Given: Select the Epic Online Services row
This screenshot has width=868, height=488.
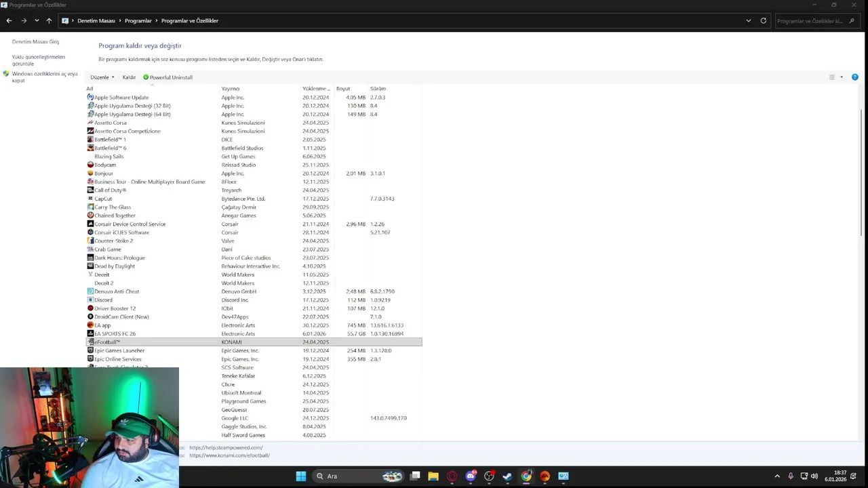Looking at the screenshot, I should pos(254,359).
